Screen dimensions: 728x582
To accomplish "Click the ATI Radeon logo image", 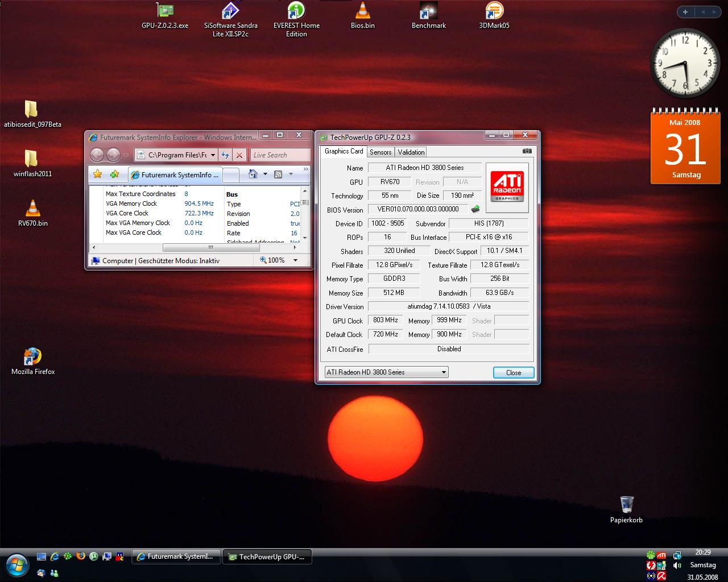I will pos(507,187).
